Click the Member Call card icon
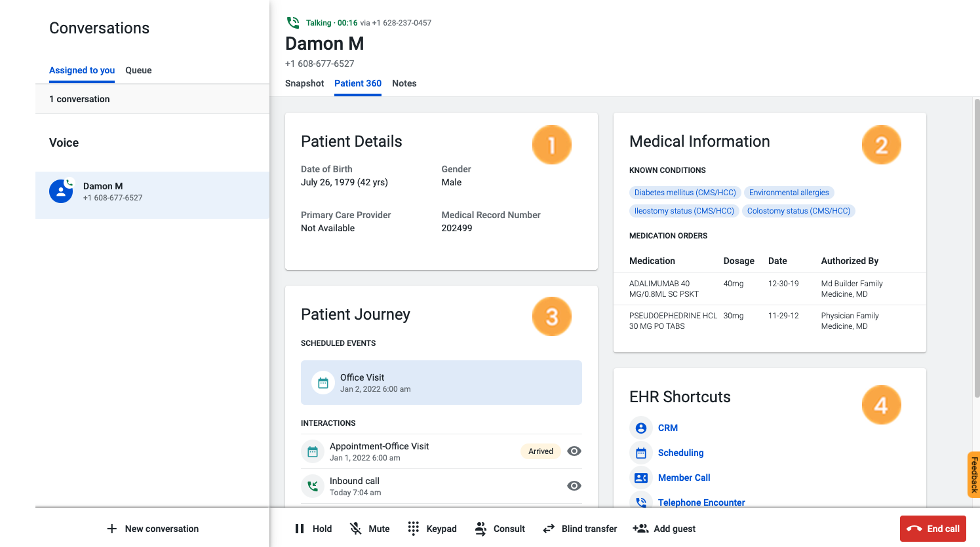 (x=641, y=478)
